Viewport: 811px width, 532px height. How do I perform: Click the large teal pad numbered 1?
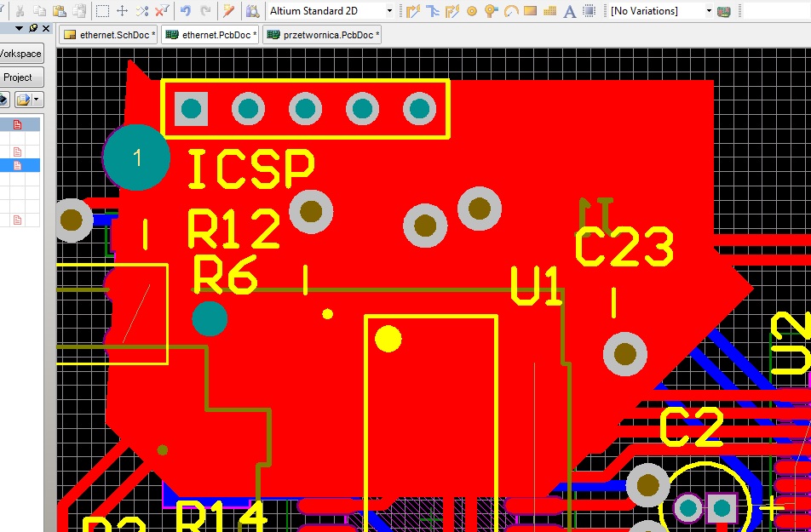(137, 157)
